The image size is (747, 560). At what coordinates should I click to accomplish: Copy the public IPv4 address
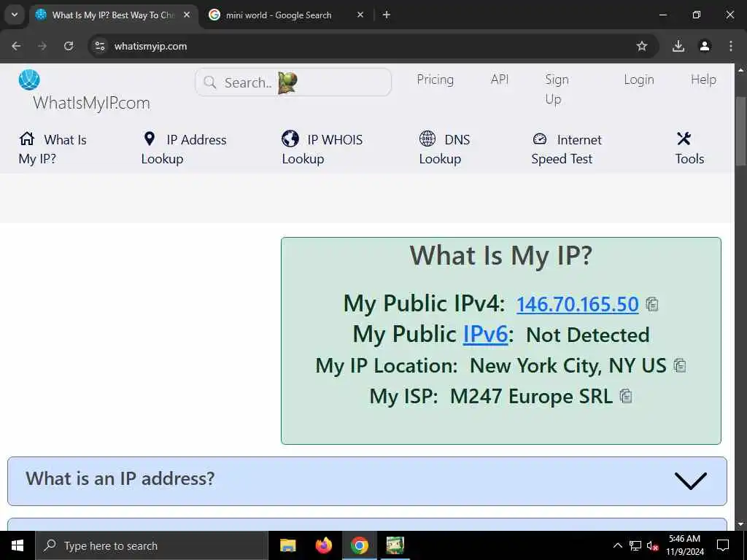point(652,304)
